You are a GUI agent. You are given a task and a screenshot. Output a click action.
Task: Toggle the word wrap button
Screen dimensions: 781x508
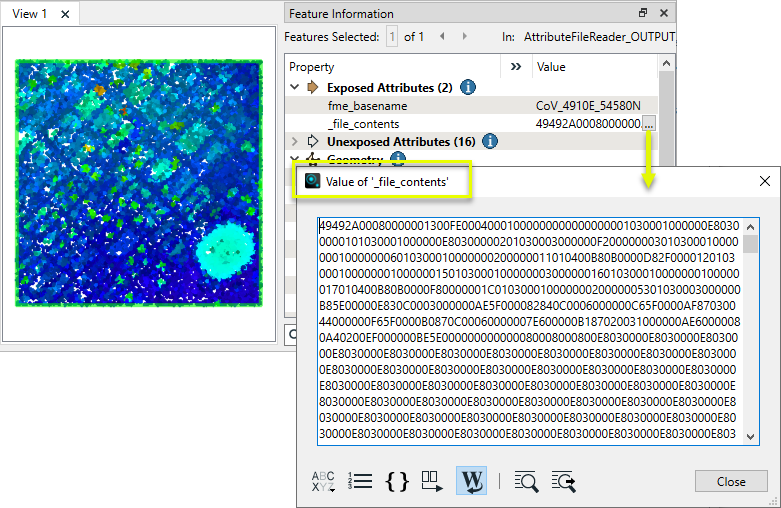(471, 481)
